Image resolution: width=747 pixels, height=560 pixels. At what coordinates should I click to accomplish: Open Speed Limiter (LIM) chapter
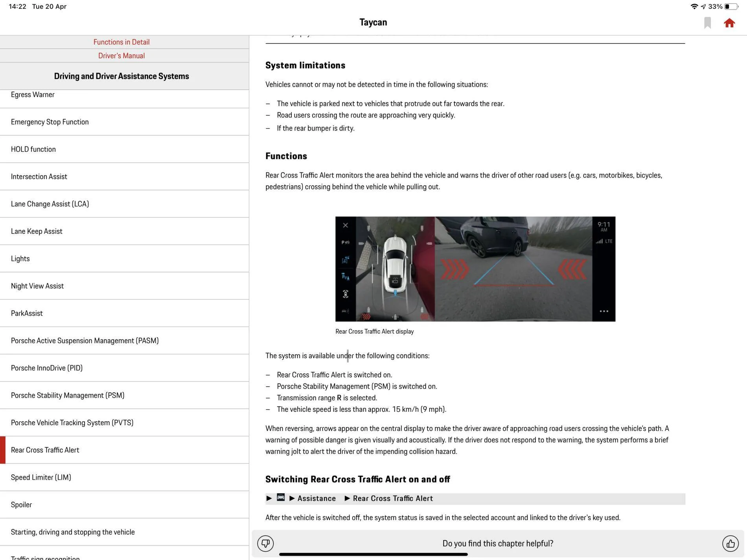(124, 477)
